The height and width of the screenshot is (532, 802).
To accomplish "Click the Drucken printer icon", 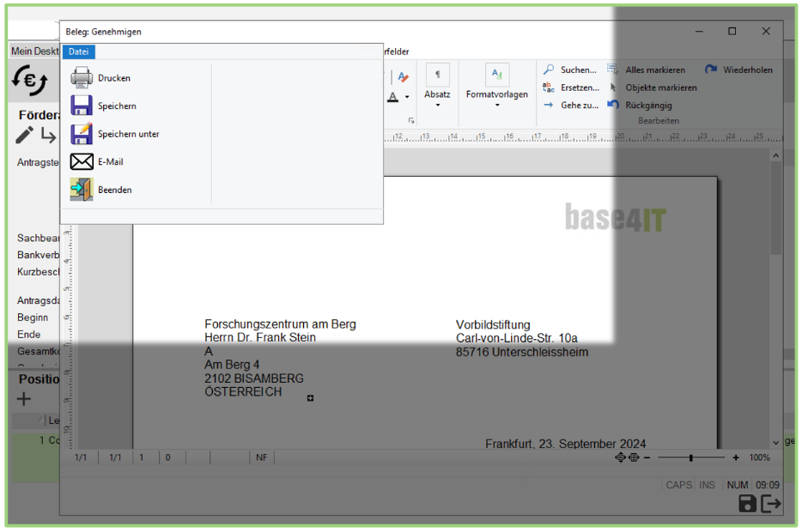I will coord(82,78).
